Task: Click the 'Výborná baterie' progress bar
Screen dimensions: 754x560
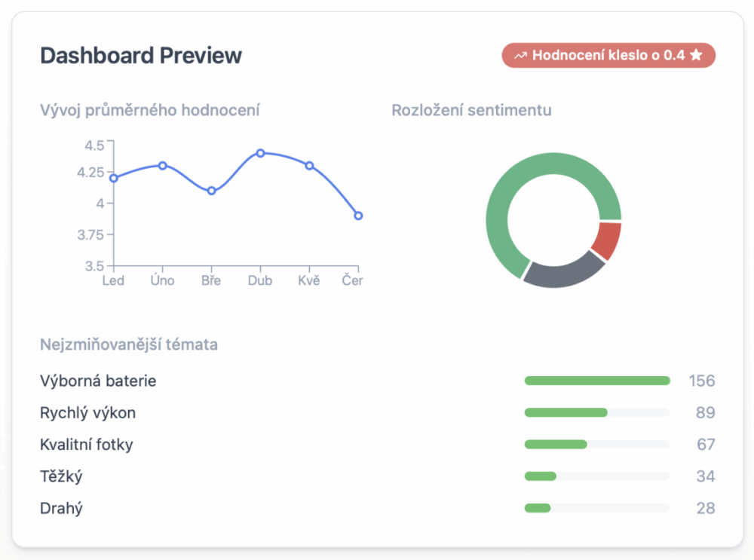Action: point(596,381)
